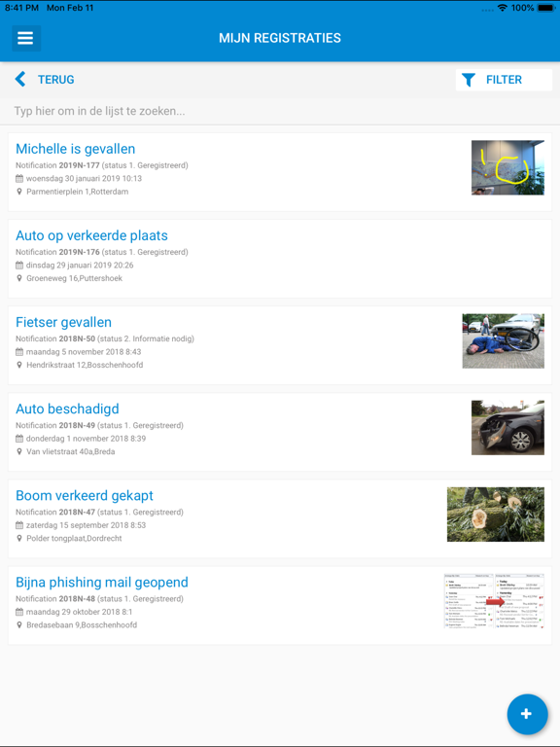This screenshot has height=747, width=560.
Task: Click calendar icon beside 5 november 2018
Action: point(19,352)
